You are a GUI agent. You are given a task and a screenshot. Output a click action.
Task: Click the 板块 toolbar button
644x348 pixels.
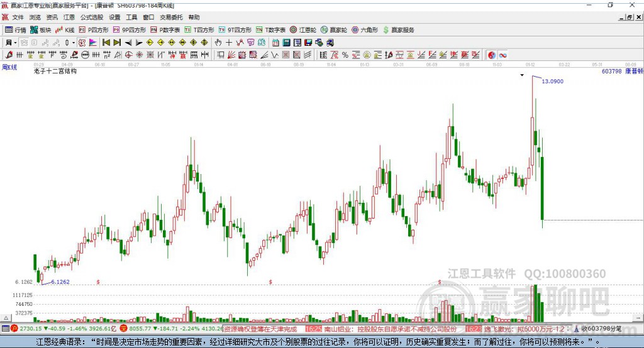click(x=41, y=30)
